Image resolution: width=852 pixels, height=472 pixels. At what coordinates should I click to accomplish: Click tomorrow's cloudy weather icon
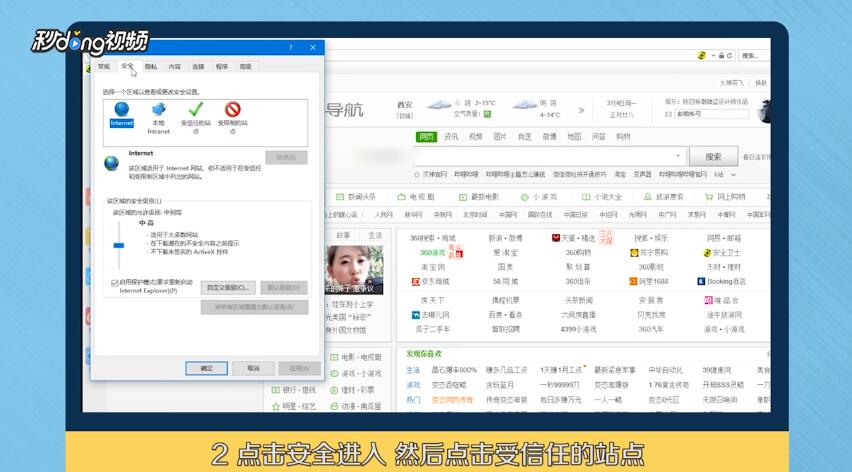point(524,104)
